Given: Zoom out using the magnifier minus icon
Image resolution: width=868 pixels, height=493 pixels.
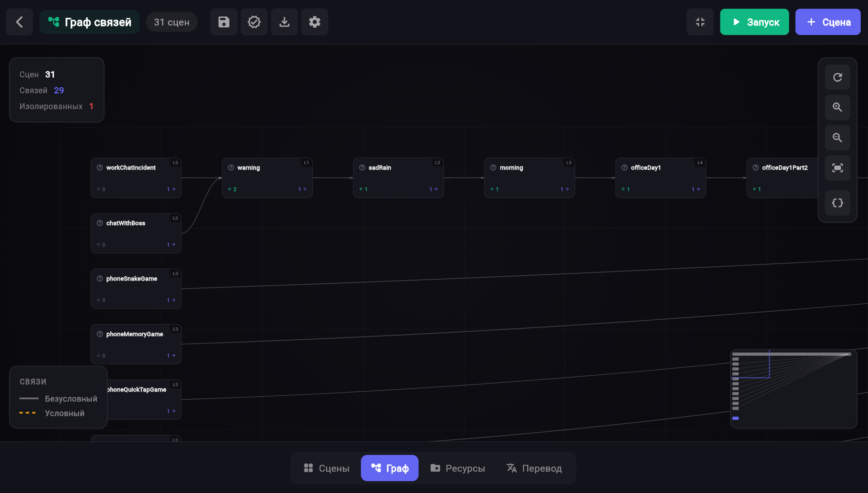Looking at the screenshot, I should (838, 138).
